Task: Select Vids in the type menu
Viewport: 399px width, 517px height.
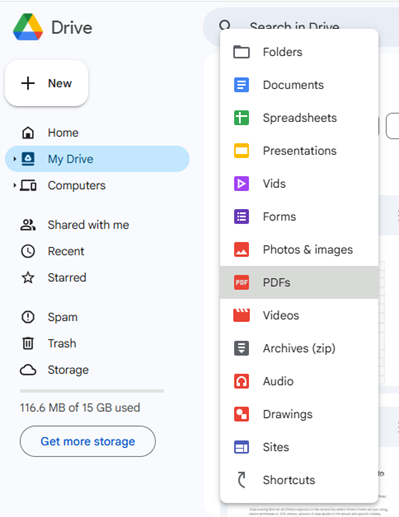Action: click(299, 184)
